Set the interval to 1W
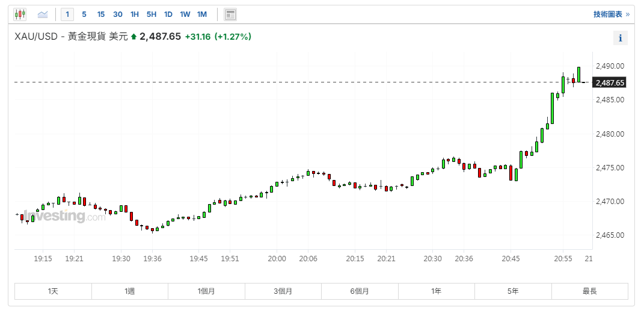This screenshot has width=644, height=313. [x=185, y=14]
